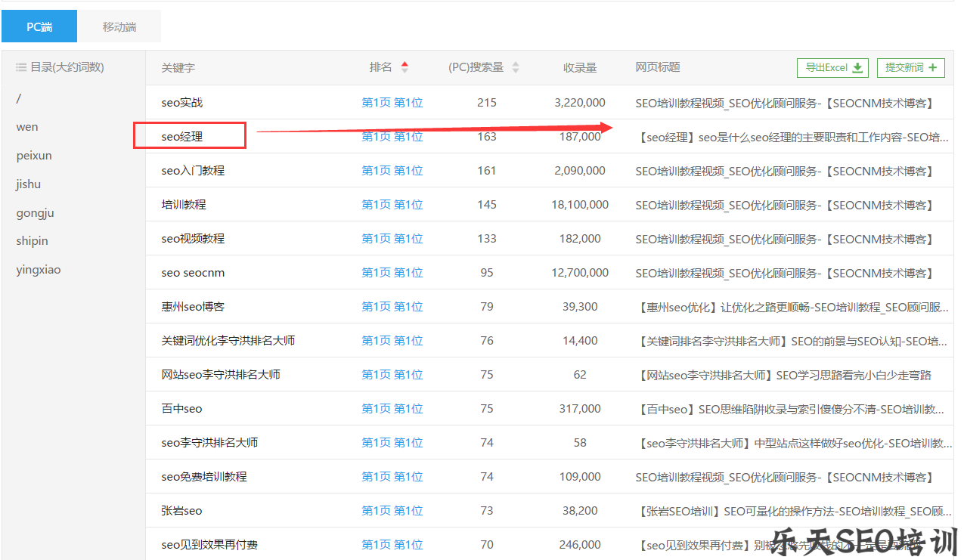Click the 收录量 column header
The image size is (964, 560).
[580, 67]
